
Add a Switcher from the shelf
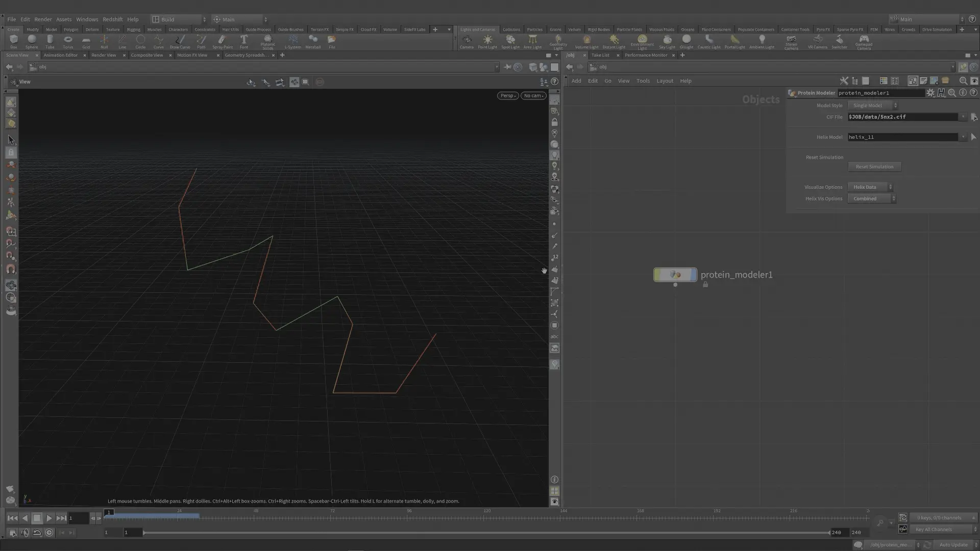click(x=839, y=41)
